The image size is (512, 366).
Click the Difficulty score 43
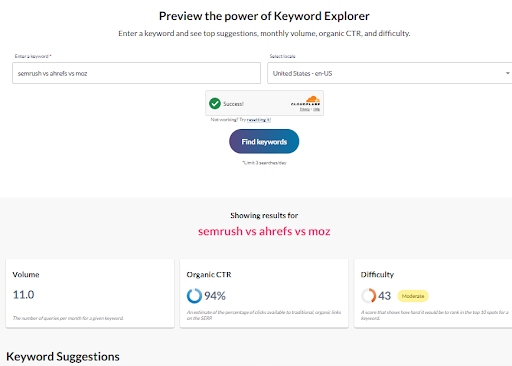pyautogui.click(x=384, y=296)
